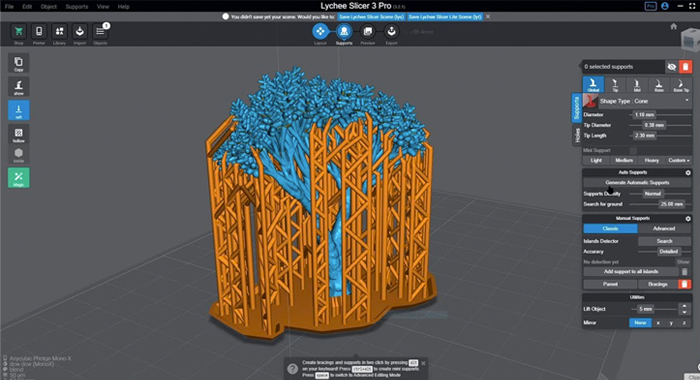700x380 pixels.
Task: Click the Home view icon
Action: pos(674,26)
